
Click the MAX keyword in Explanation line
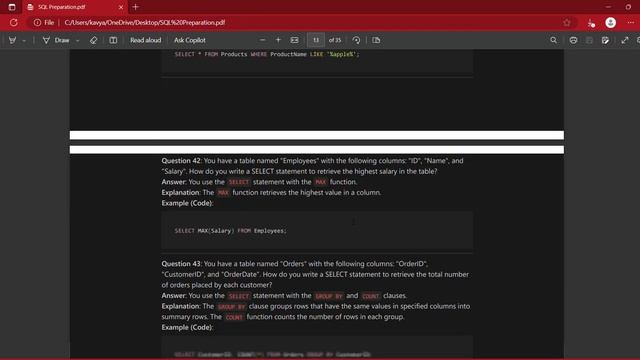pos(223,193)
